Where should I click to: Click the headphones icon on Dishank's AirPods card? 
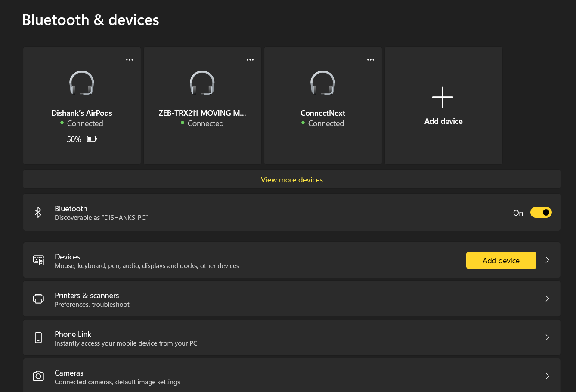point(82,83)
